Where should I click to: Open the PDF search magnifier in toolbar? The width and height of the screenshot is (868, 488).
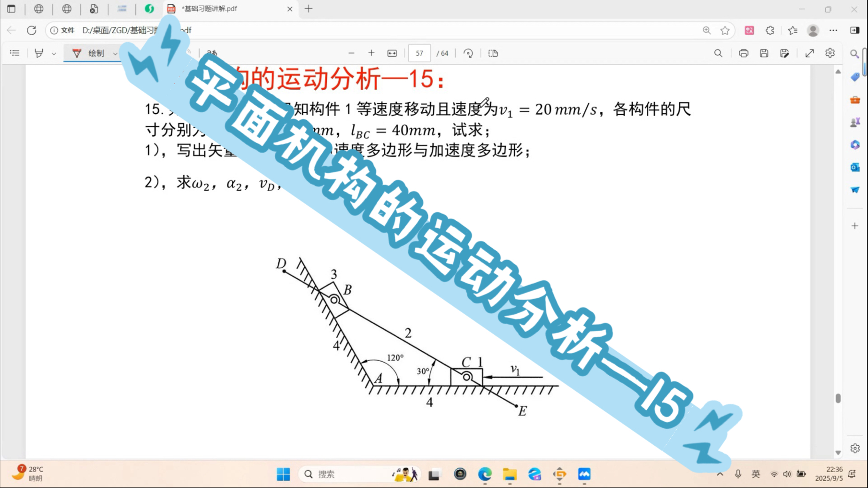click(718, 53)
